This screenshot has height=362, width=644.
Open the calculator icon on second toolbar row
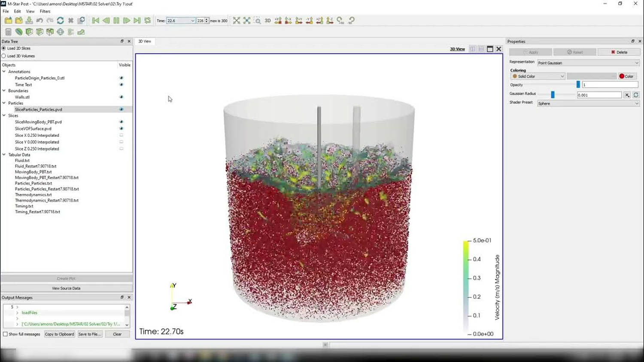pos(8,31)
